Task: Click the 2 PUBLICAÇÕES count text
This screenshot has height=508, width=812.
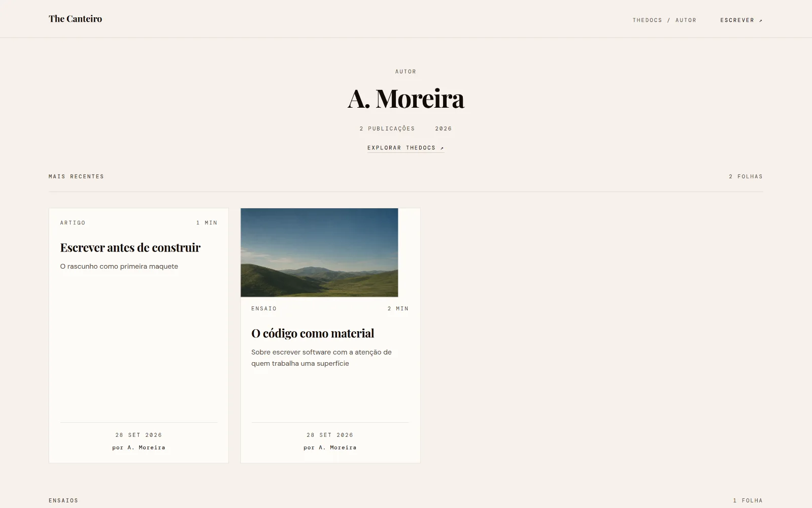Action: pyautogui.click(x=387, y=129)
